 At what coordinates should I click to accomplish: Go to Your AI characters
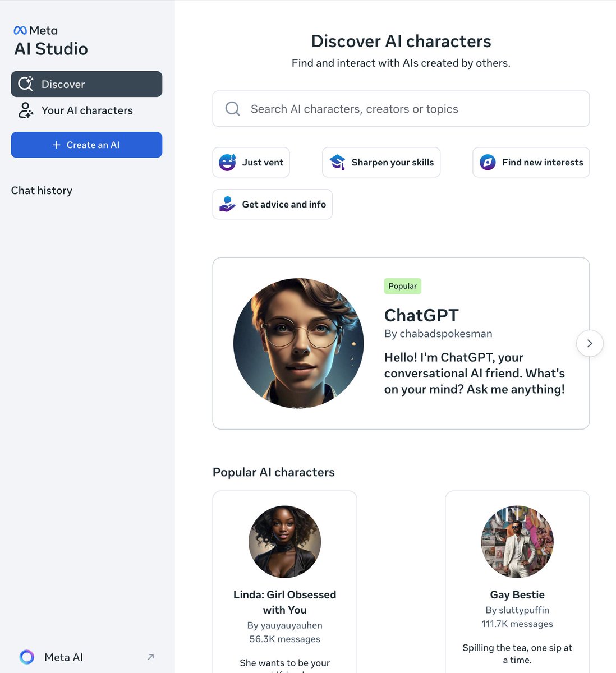86,110
